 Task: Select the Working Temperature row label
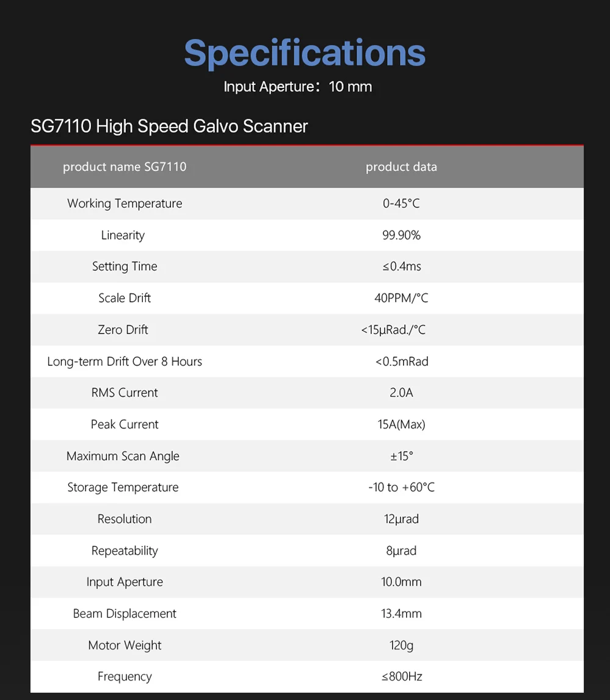[x=125, y=203]
